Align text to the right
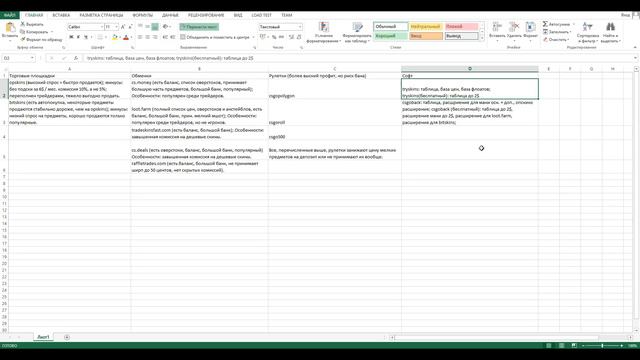 pos(155,37)
